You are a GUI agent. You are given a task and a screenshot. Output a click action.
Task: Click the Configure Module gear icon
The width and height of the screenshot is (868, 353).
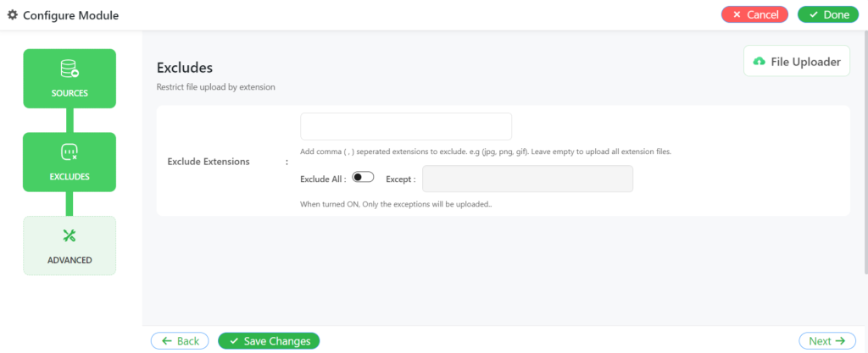point(12,15)
